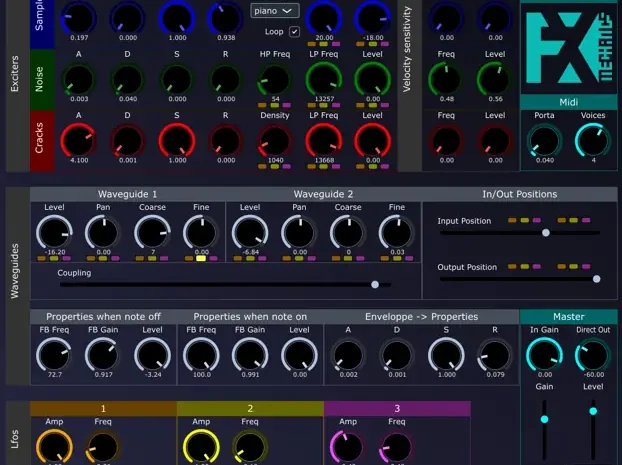
Task: Click Waveguide 2 Fine knob showing 0.03
Action: [x=397, y=233]
